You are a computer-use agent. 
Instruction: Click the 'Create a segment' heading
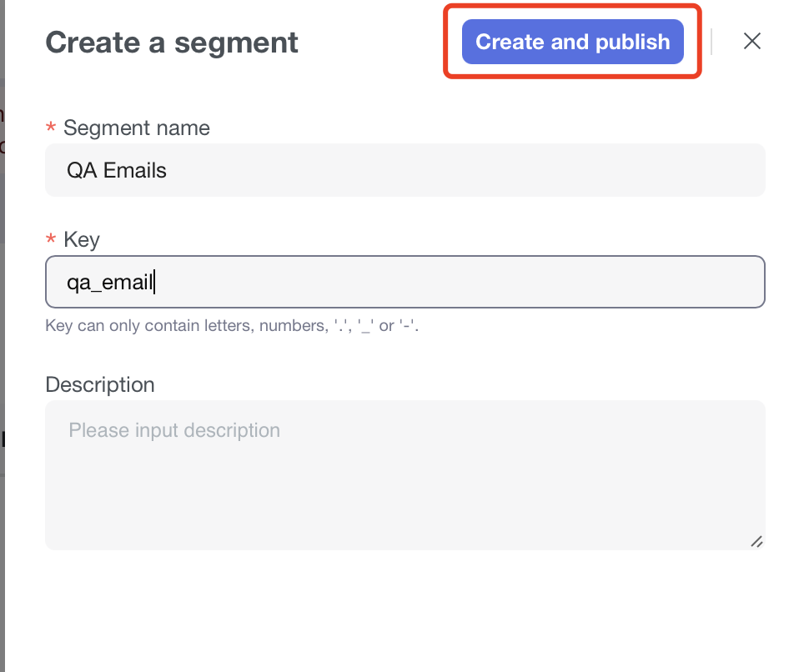[172, 43]
